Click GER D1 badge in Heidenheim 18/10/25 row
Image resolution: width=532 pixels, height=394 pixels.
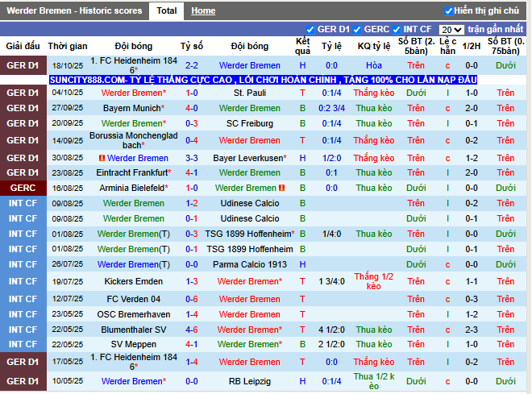[22, 65]
